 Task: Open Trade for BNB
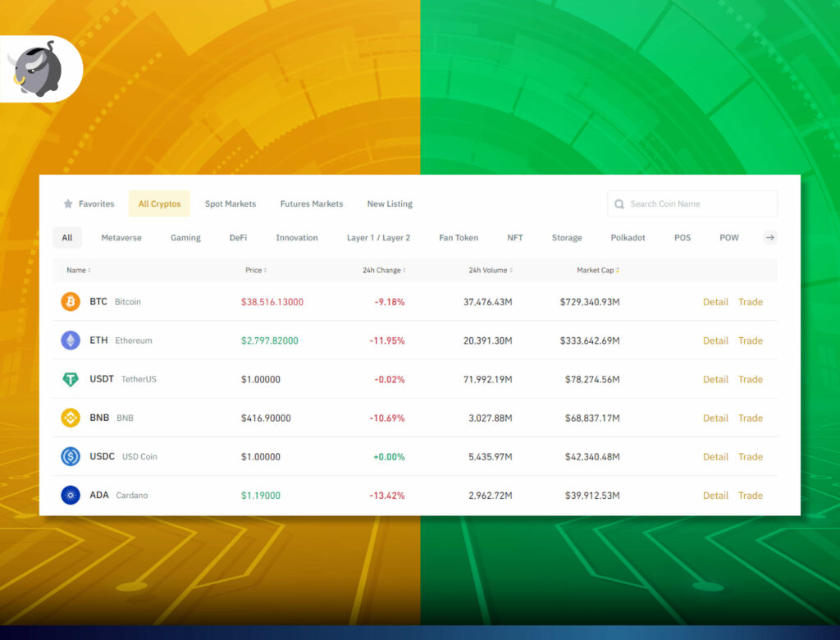pos(750,418)
